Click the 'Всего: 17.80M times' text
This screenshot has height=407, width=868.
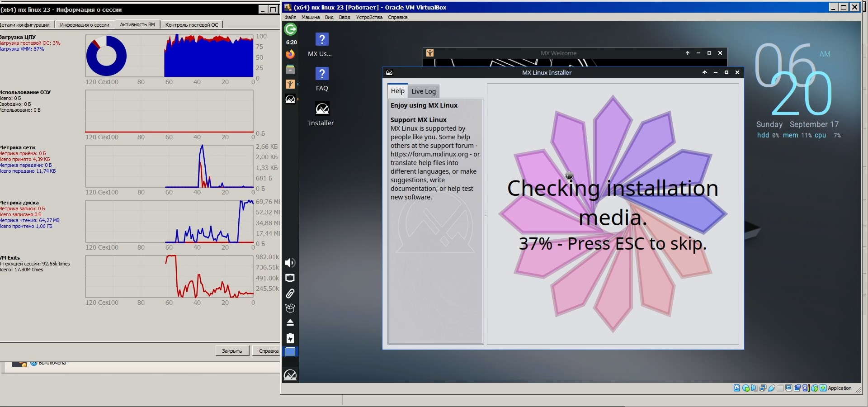pos(22,270)
